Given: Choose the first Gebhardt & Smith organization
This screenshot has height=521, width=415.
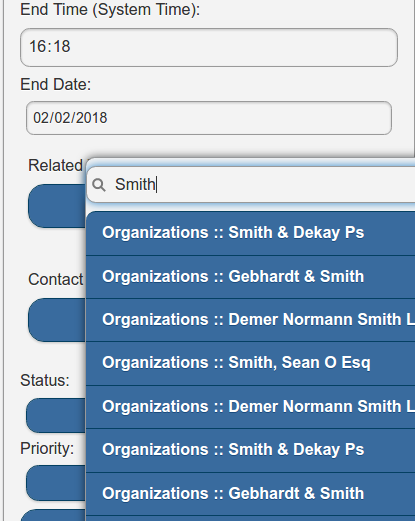Looking at the screenshot, I should click(250, 277).
